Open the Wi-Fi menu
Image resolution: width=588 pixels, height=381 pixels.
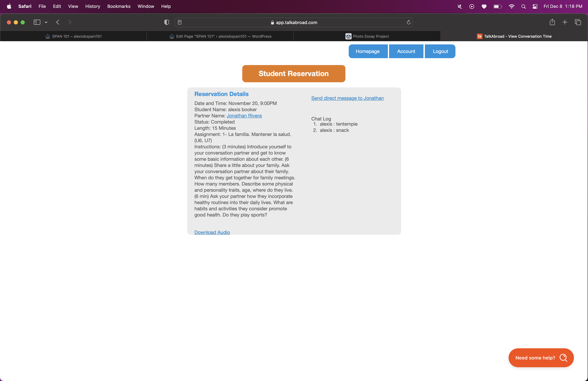coord(512,6)
